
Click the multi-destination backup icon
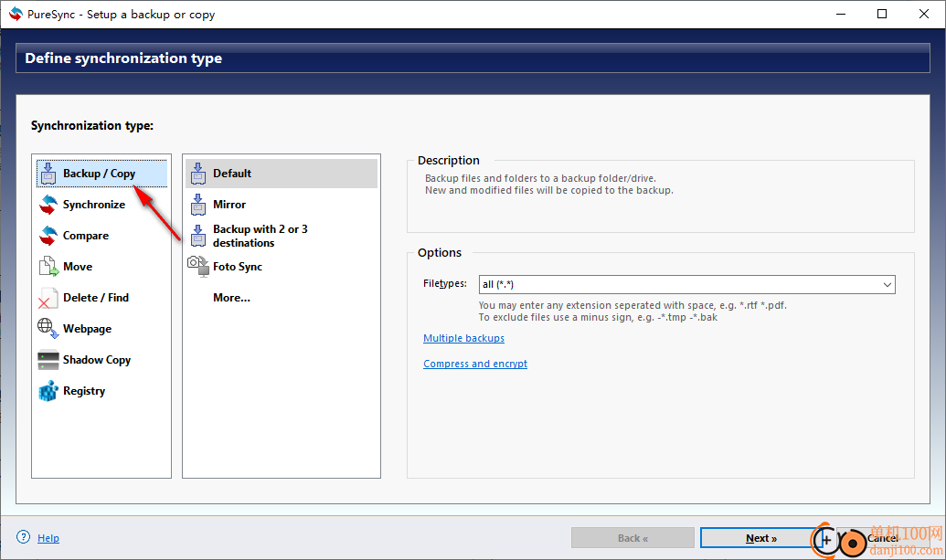(198, 236)
